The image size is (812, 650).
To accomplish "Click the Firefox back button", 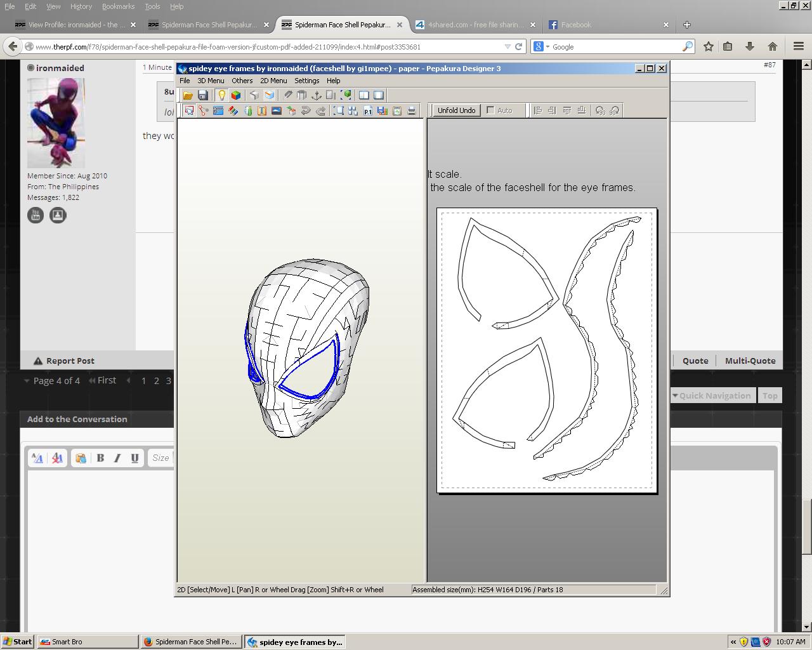I will point(12,46).
